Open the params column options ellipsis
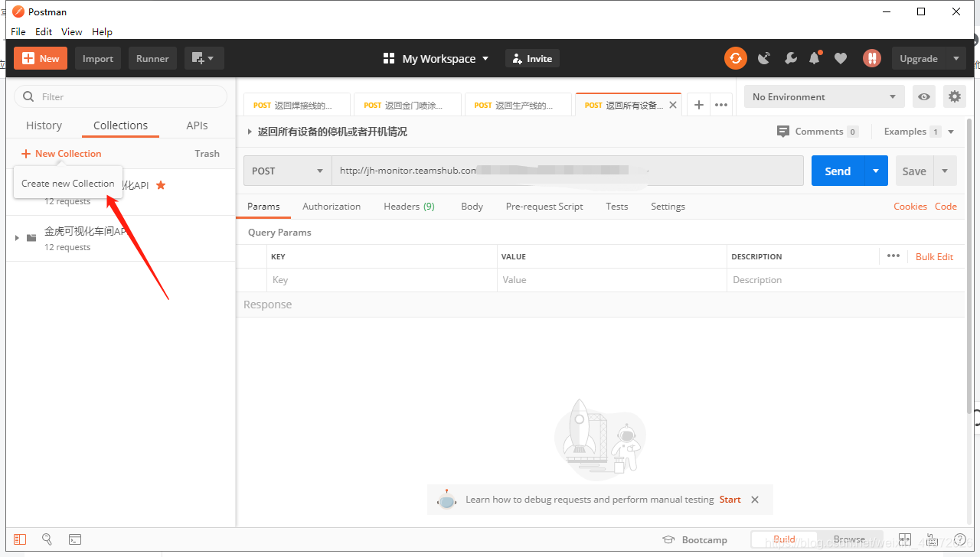980x557 pixels. pos(893,256)
